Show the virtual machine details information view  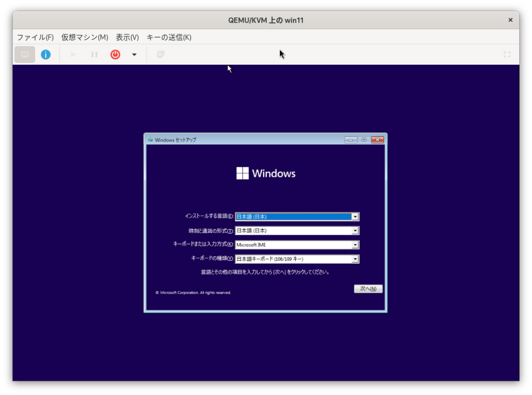pyautogui.click(x=45, y=54)
